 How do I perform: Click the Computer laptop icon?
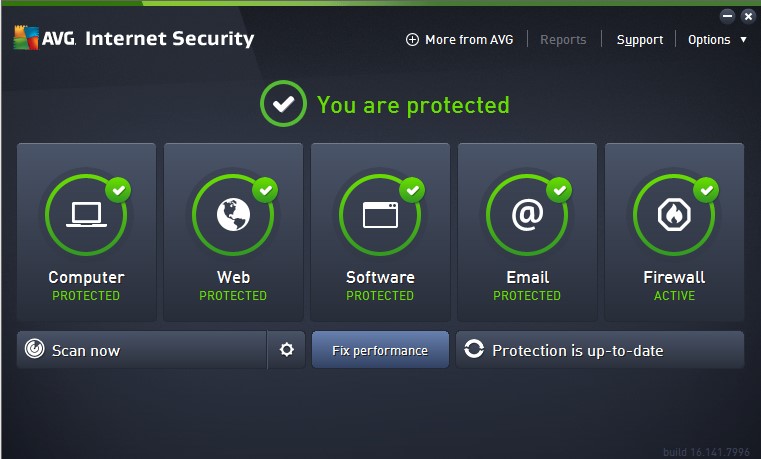click(86, 214)
